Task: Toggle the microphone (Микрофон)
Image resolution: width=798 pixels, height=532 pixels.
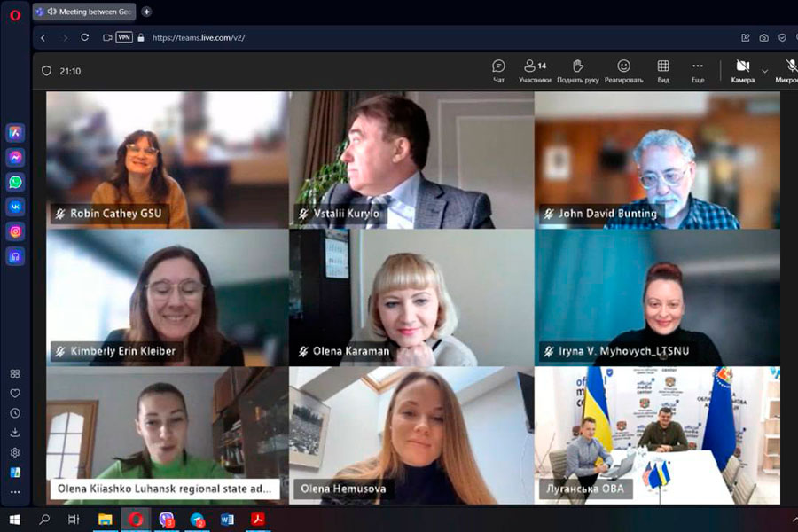Action: pyautogui.click(x=787, y=71)
